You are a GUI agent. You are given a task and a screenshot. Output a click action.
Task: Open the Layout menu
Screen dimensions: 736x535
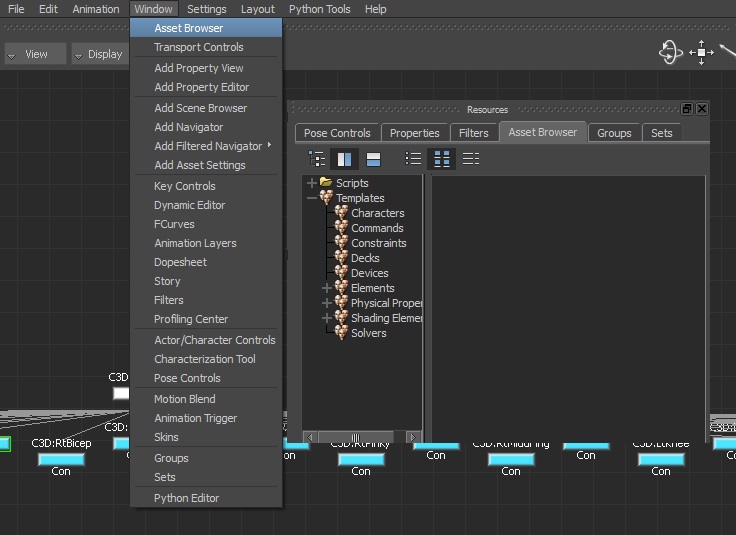coord(258,9)
